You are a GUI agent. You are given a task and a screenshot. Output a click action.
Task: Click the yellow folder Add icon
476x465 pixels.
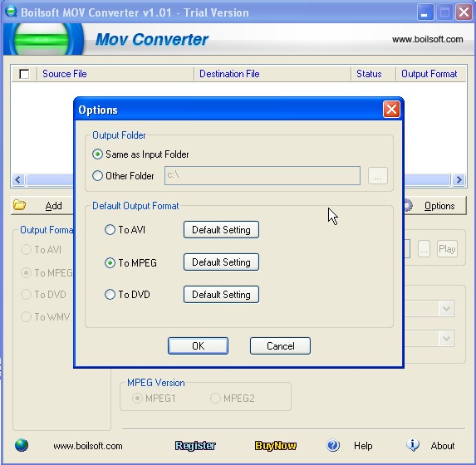point(20,205)
